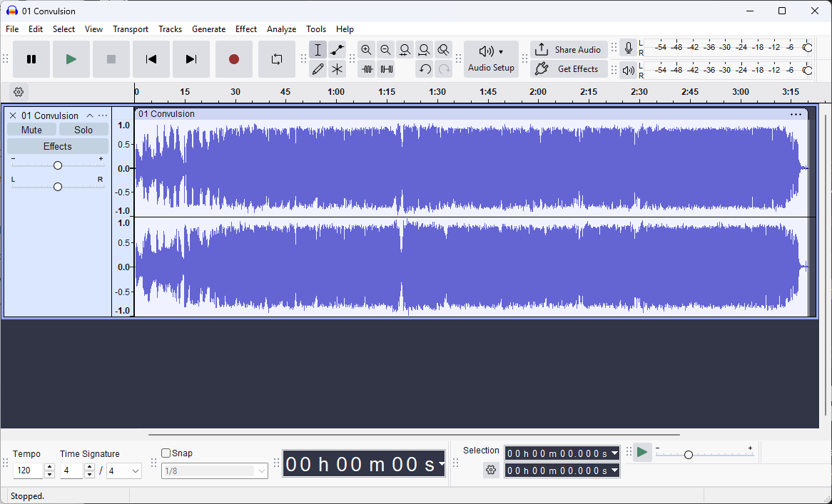Screen dimensions: 832x504
Task: Click the Undo arrow icon
Action: (425, 69)
